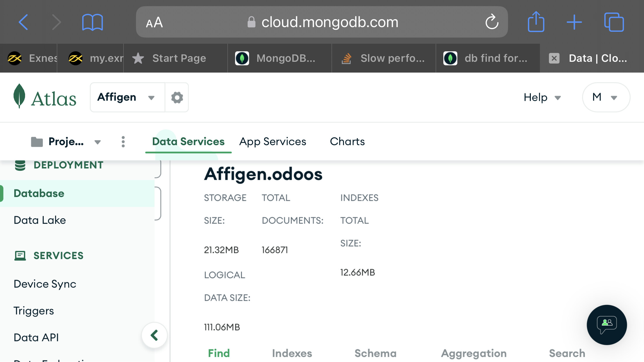Switch to the Charts tab
The width and height of the screenshot is (644, 362).
pyautogui.click(x=347, y=142)
